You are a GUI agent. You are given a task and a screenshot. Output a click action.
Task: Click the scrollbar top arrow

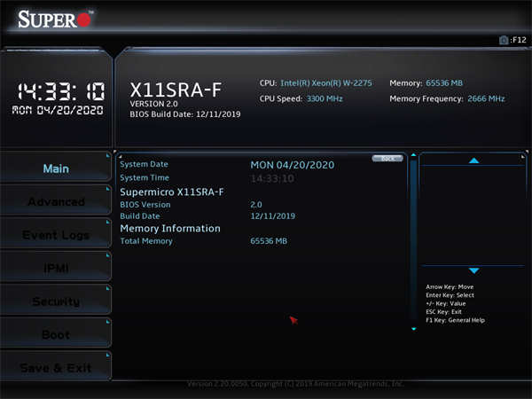[413, 155]
